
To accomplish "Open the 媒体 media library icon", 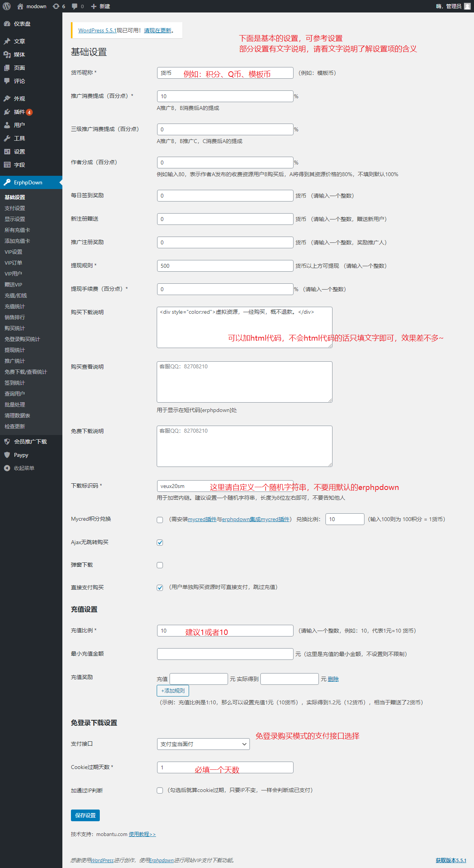I will 7,55.
